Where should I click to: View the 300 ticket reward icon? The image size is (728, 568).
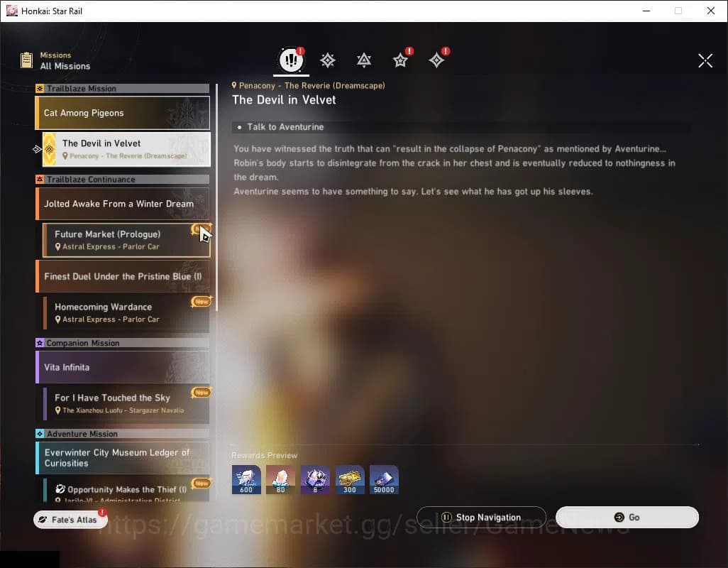pyautogui.click(x=350, y=480)
